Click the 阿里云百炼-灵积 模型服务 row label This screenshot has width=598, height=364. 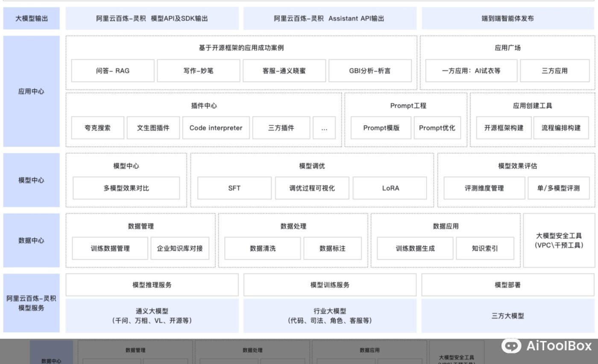(31, 303)
